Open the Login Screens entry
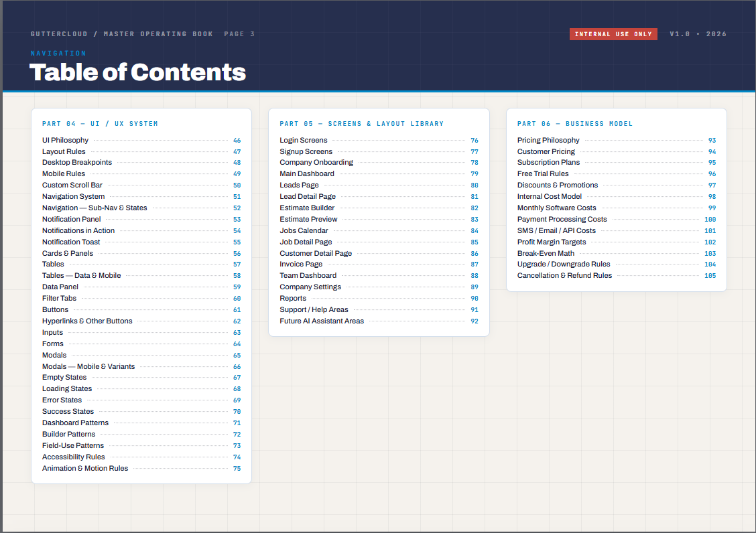 pos(379,140)
